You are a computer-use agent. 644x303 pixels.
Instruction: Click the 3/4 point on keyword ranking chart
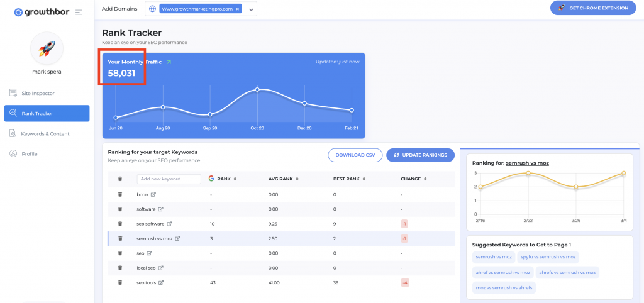(x=623, y=174)
